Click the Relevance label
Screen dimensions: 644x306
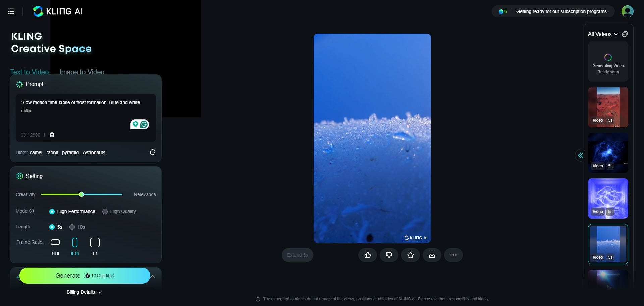pos(145,194)
